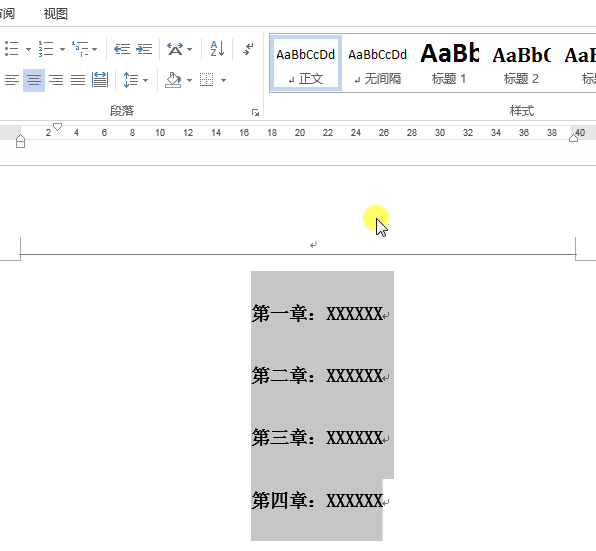Click the multilevel list icon

click(x=80, y=49)
